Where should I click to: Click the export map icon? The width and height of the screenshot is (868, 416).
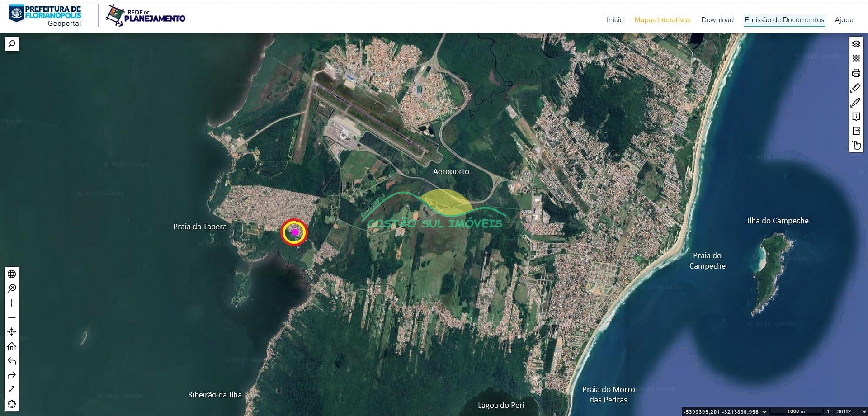856,131
